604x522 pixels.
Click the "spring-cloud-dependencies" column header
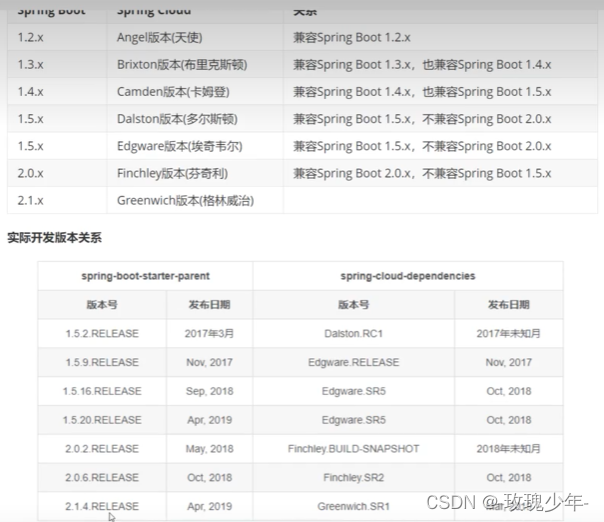[x=408, y=276]
